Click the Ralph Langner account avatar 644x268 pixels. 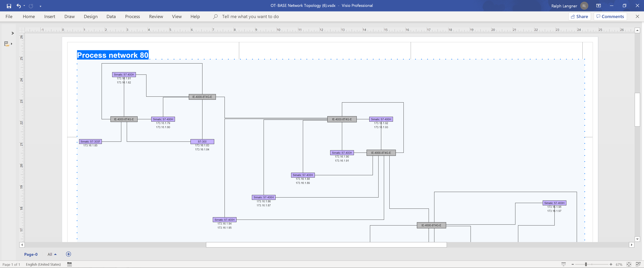click(x=584, y=6)
